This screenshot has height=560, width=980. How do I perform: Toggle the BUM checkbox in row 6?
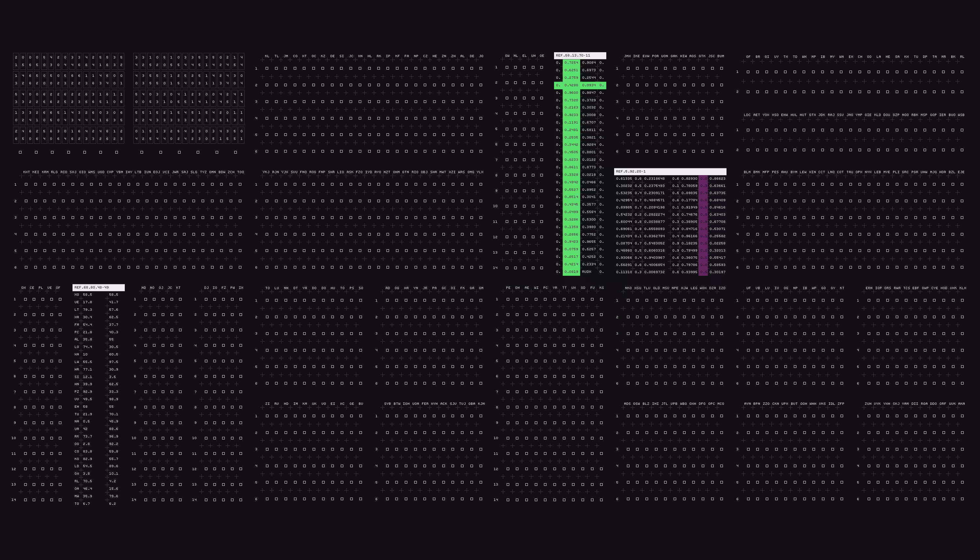[722, 151]
